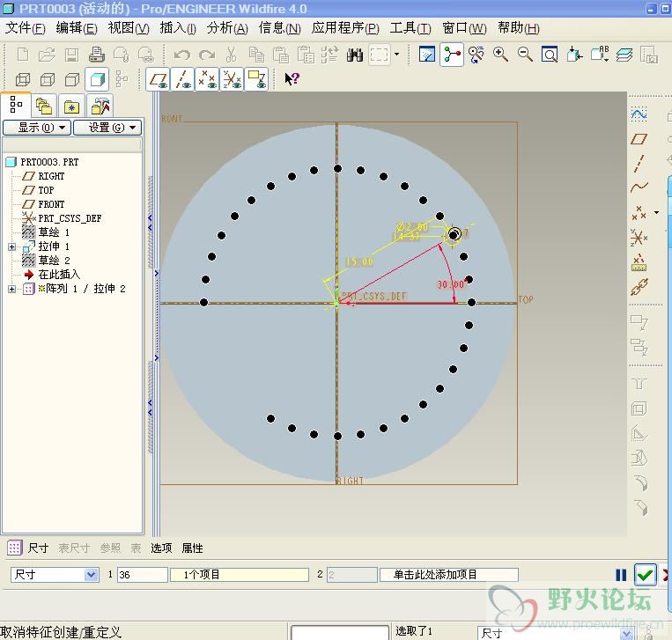The image size is (672, 640).
Task: Open the datum point tool flyout arrow
Action: (x=656, y=212)
